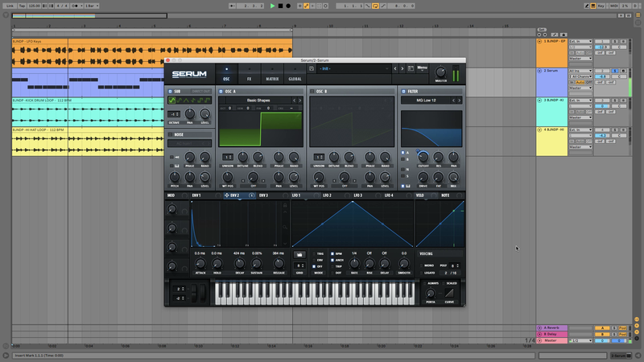Select the previous filter type before MG Low 12
644x362 pixels.
click(x=453, y=100)
